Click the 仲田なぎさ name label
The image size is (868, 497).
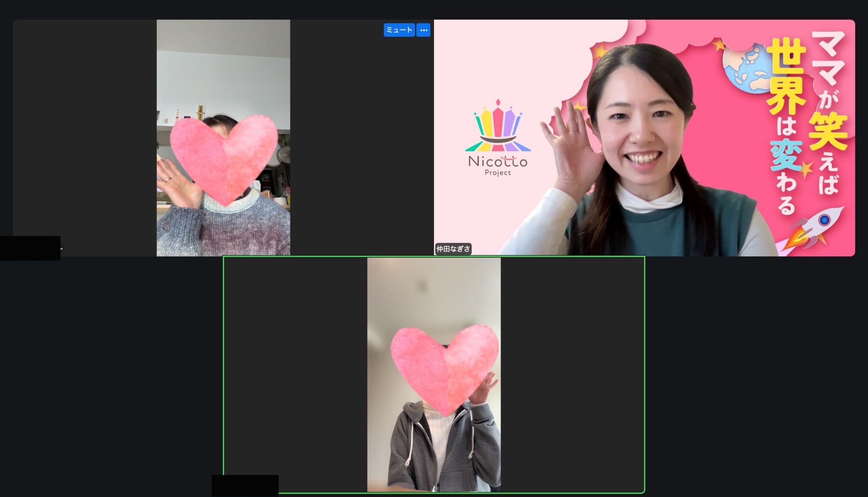tap(453, 249)
